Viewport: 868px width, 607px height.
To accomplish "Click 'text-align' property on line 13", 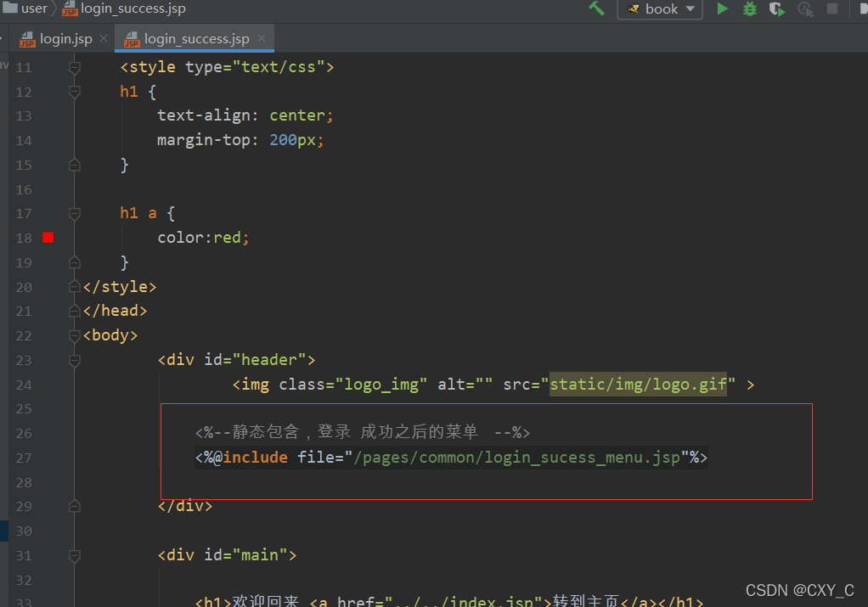I will coord(205,115).
